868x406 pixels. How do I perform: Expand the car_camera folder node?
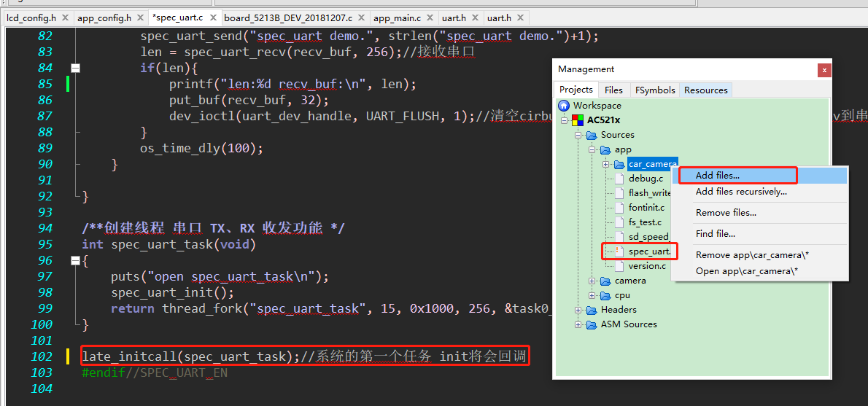pyautogui.click(x=605, y=164)
